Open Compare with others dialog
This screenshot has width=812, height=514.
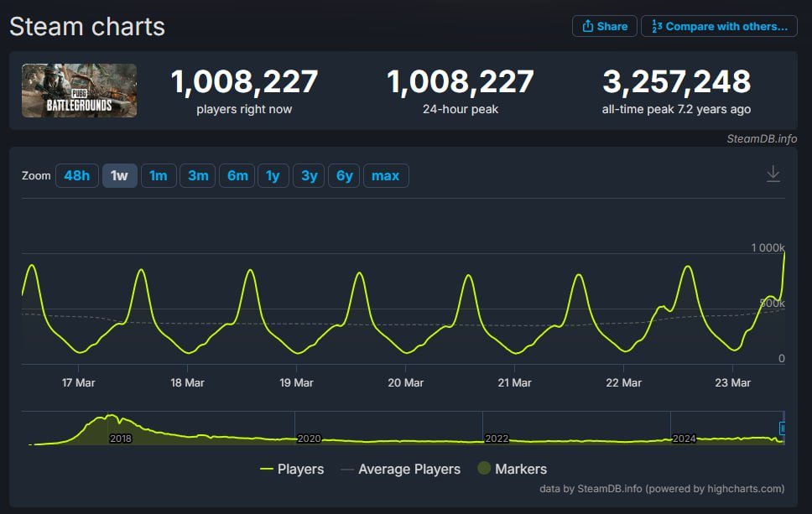(719, 26)
